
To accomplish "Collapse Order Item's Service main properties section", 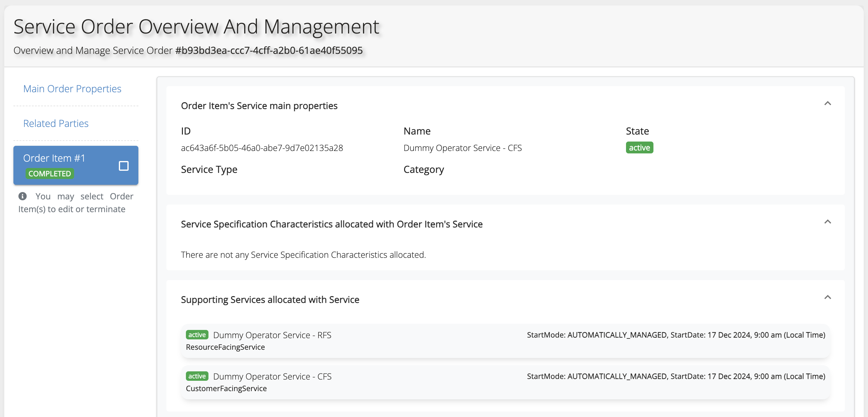I will click(827, 103).
